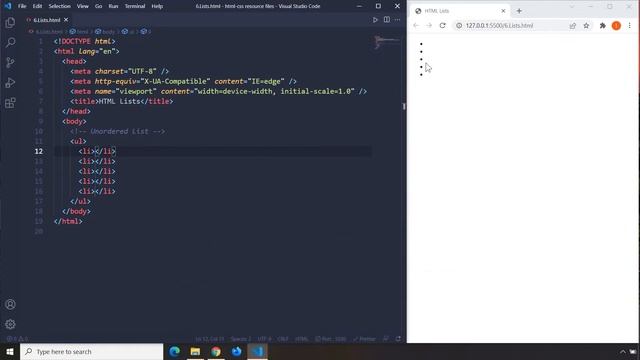Open the Terminal menu
The image size is (640, 360).
135,6
